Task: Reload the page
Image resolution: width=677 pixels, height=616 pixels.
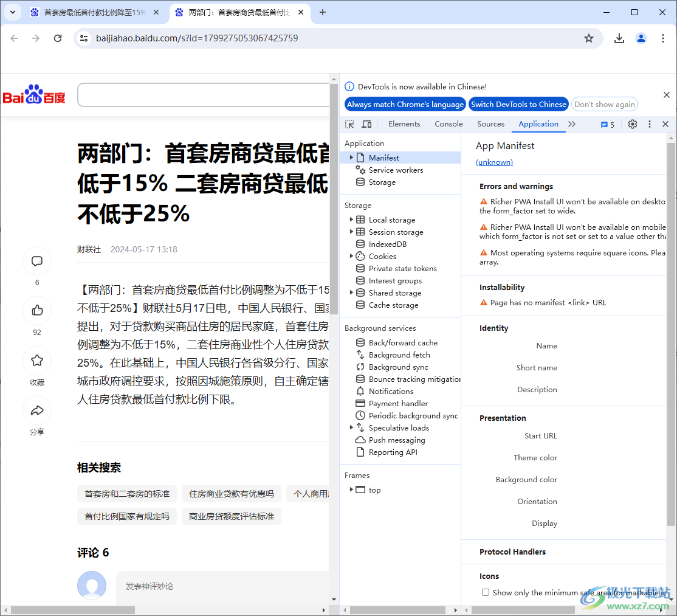Action: (58, 38)
